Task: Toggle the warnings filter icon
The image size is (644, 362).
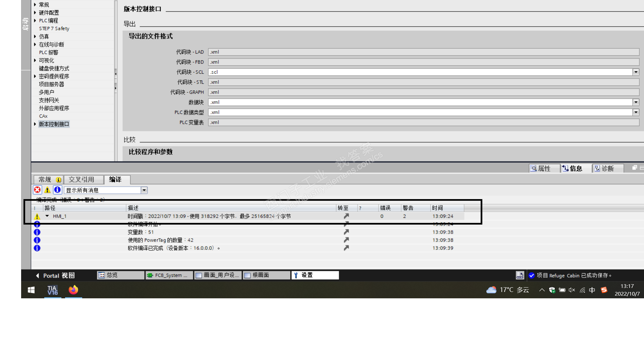Action: (x=47, y=190)
